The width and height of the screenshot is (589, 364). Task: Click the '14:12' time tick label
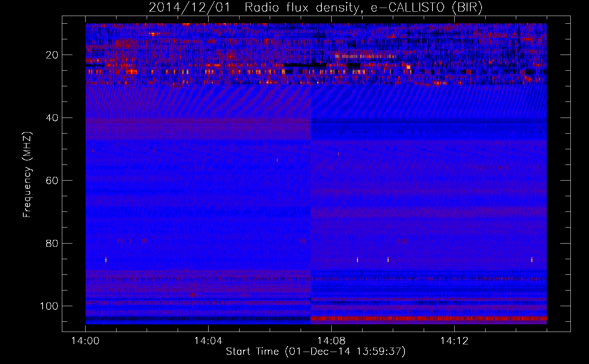point(454,341)
